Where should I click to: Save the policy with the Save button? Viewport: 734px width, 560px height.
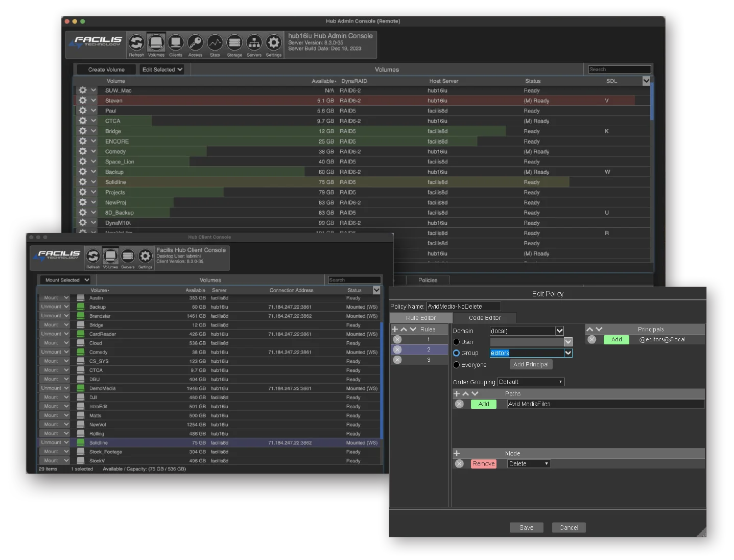(x=526, y=528)
